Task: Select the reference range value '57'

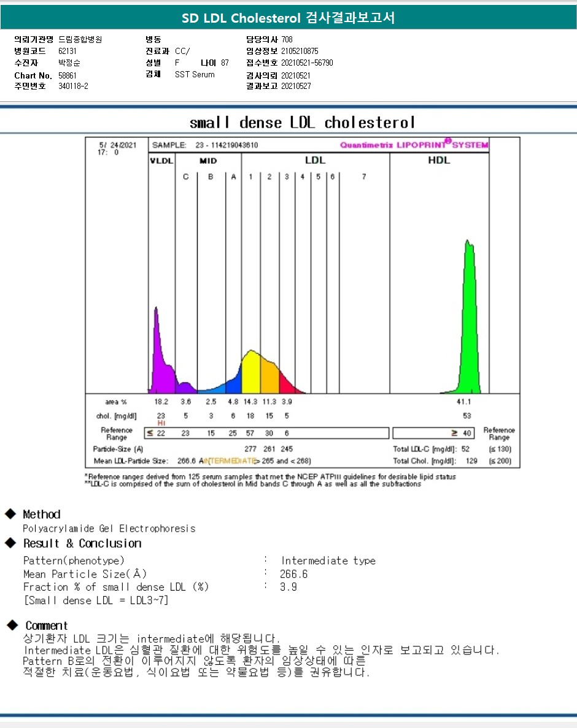Action: (250, 433)
